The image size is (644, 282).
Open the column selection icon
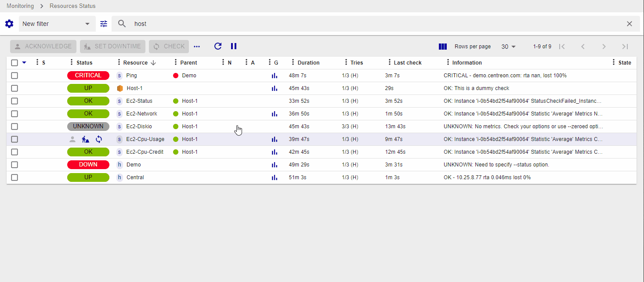pos(443,47)
